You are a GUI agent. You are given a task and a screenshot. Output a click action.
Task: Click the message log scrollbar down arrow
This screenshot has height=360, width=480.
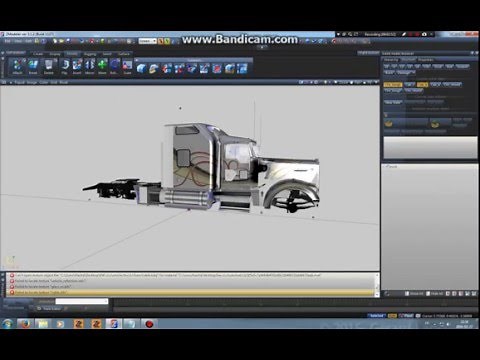click(377, 294)
